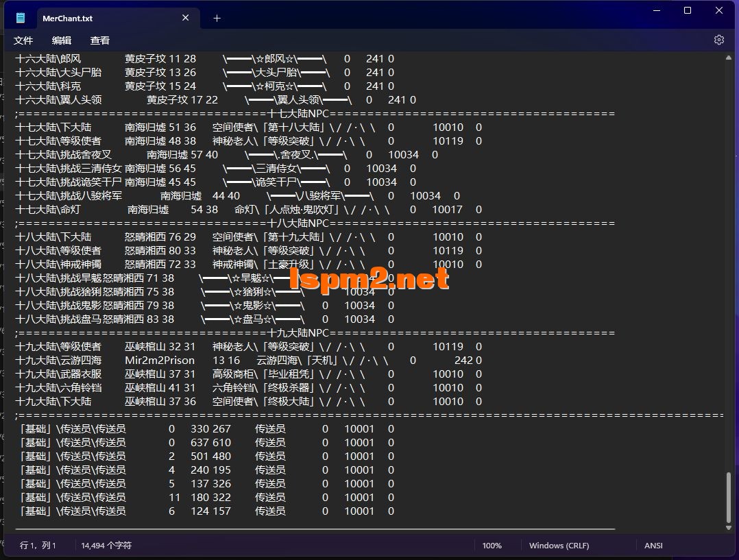Click the 十六大陆\科克 line
This screenshot has height=560, width=739.
tap(204, 86)
